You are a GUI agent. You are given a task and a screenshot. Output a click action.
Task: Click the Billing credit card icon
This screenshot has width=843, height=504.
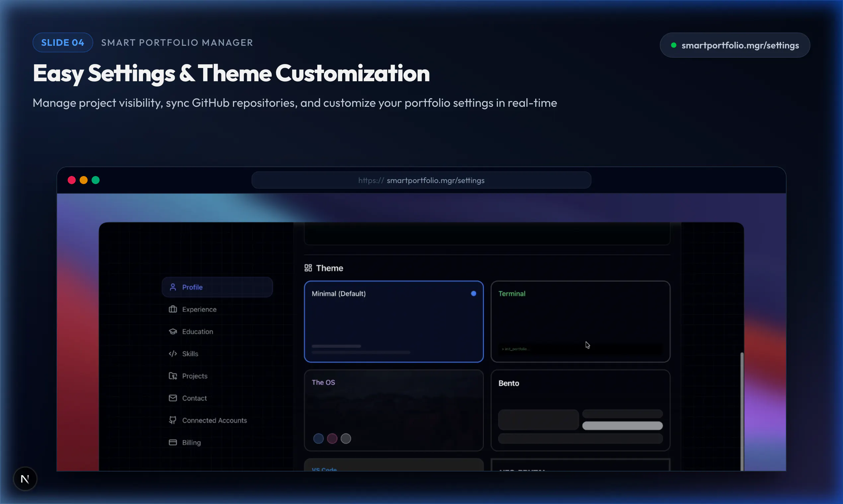pos(173,443)
